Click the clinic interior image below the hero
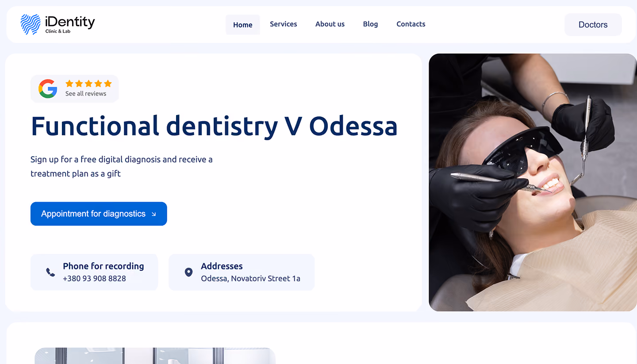 155,356
